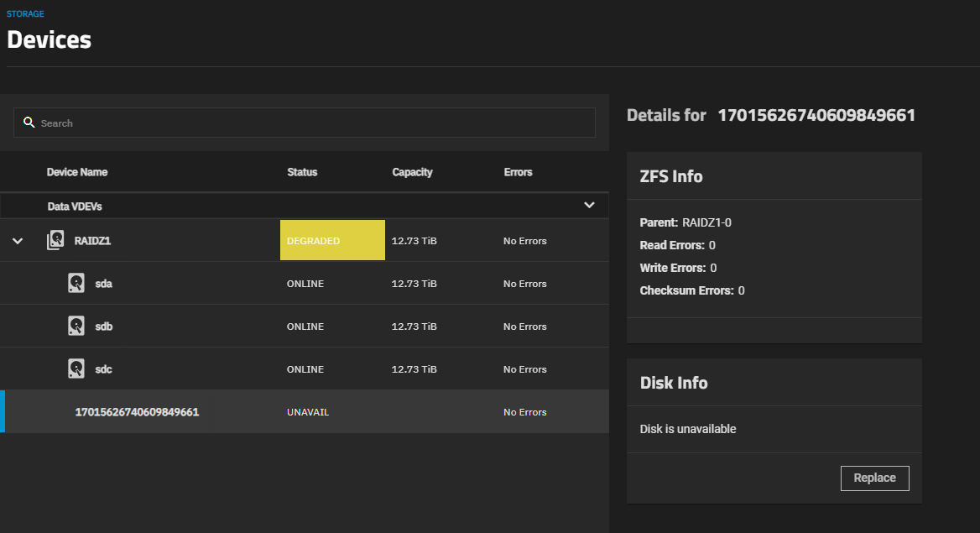Select the sdc device name
This screenshot has height=533, width=980.
(x=104, y=369)
